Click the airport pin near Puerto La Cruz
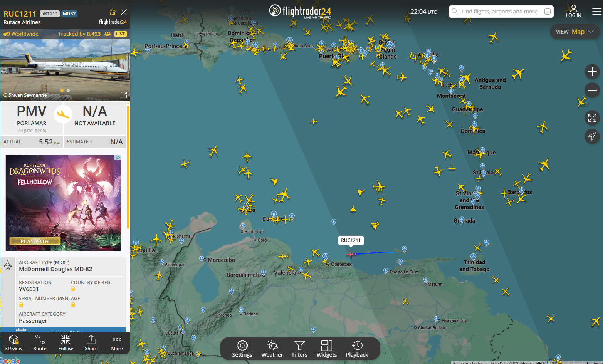Screen dimensions: 603x364 386,271
